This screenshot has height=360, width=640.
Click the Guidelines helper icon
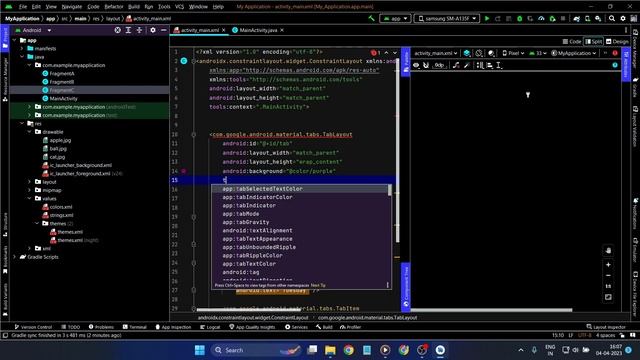(499, 65)
